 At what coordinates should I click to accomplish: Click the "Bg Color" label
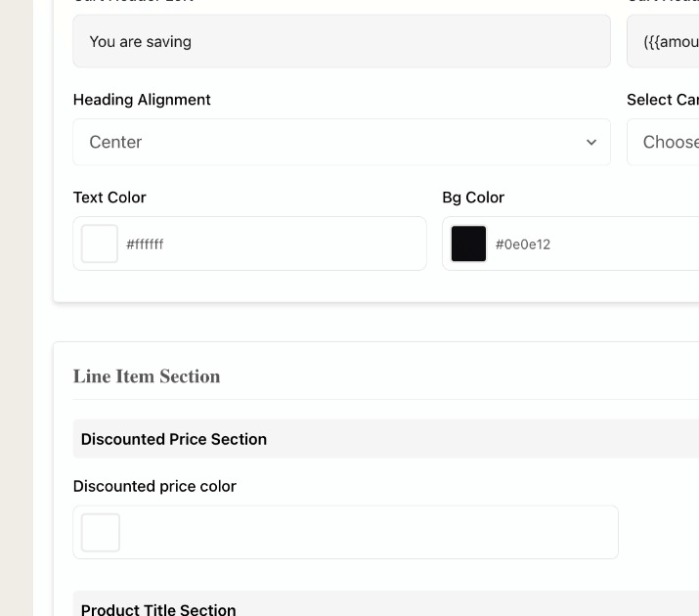473,198
